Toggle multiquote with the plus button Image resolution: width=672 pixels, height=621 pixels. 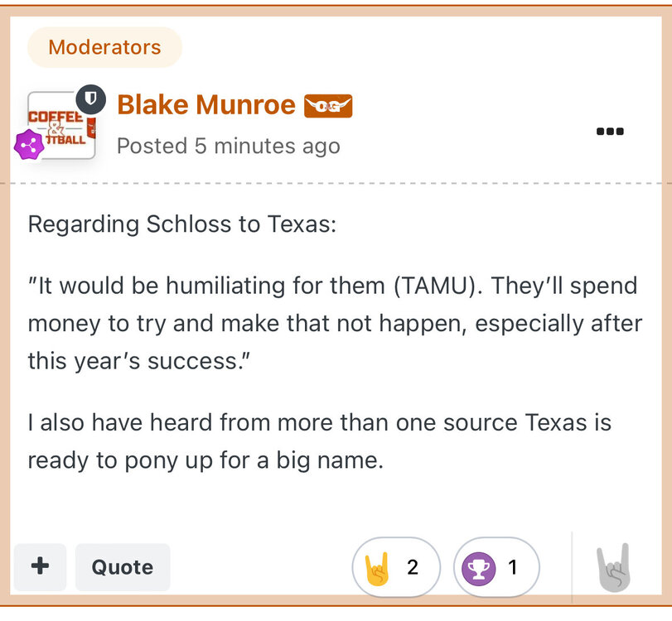point(40,566)
